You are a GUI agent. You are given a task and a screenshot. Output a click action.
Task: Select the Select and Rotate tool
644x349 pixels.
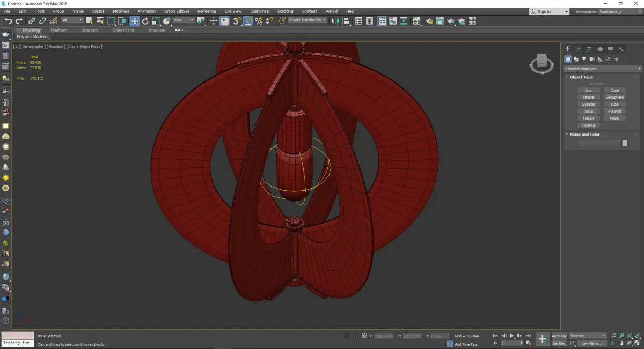point(145,21)
